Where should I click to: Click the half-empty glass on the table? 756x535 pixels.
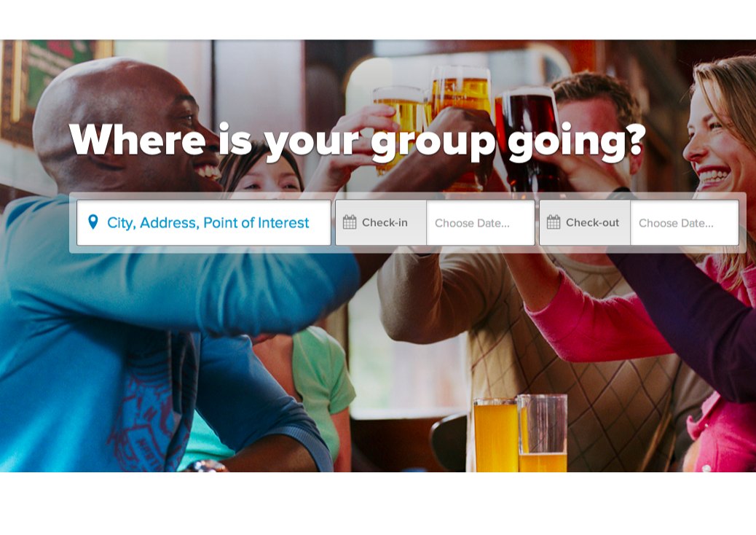click(543, 433)
